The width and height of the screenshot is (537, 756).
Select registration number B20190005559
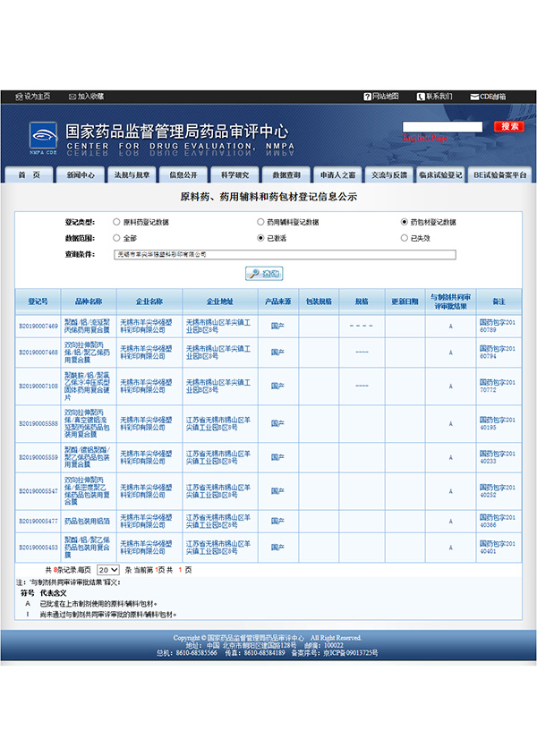pyautogui.click(x=38, y=457)
